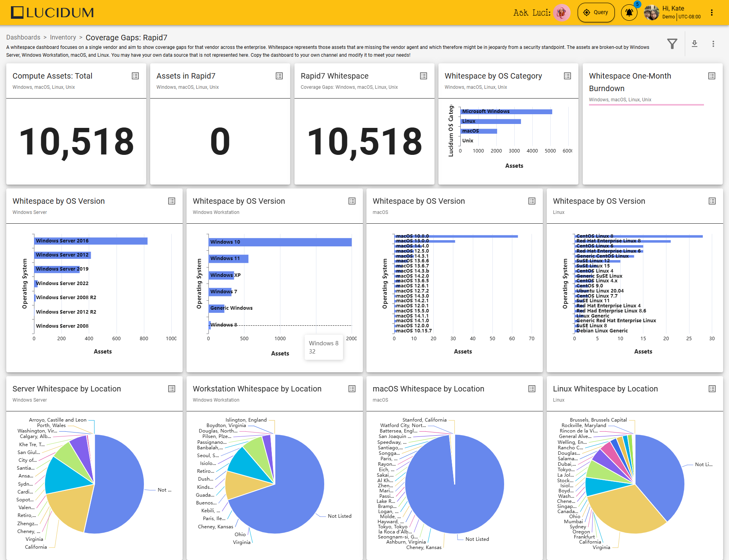Click 'Stanford, California' label in macOS pie
729x560 pixels.
coord(424,420)
